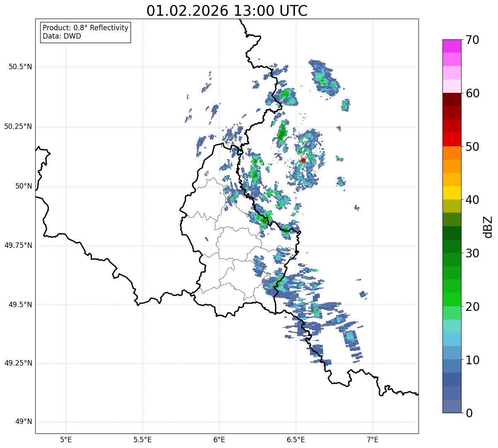Click the 49.25°N latitude tick label

[x=18, y=363]
